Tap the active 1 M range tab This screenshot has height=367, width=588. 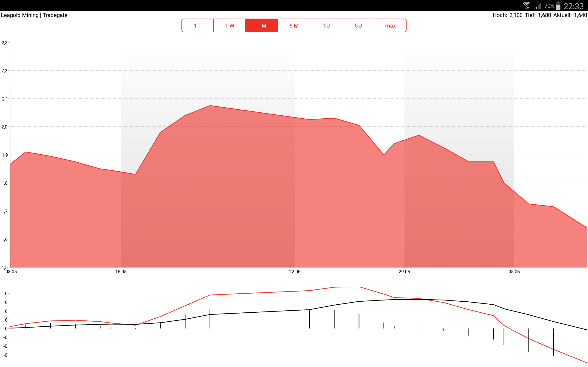[262, 25]
